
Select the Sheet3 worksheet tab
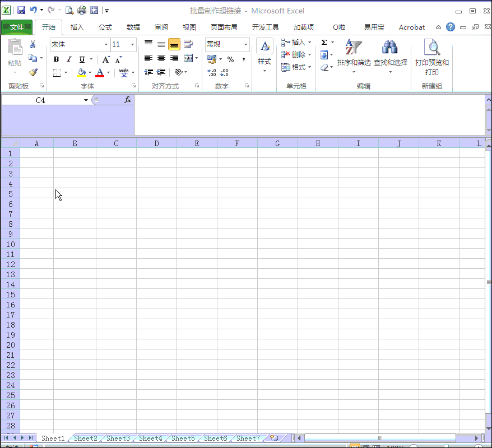pyautogui.click(x=118, y=438)
